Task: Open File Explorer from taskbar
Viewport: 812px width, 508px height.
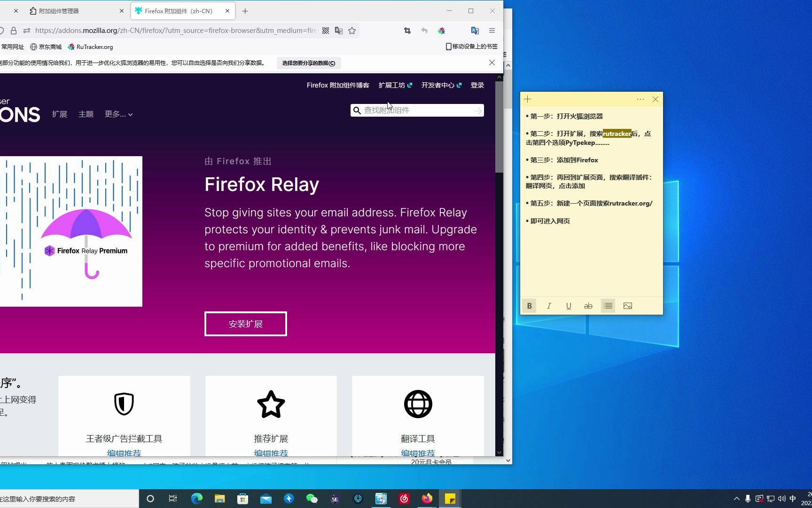Action: click(x=220, y=499)
